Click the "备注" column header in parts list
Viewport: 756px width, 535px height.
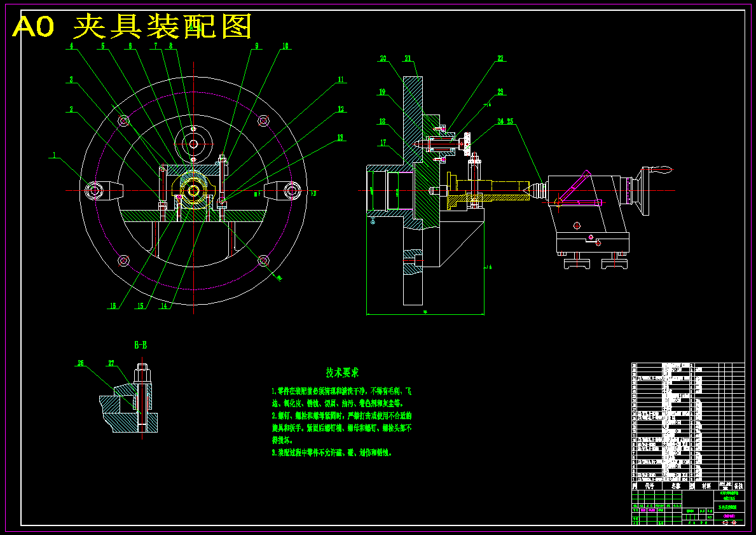(x=738, y=486)
